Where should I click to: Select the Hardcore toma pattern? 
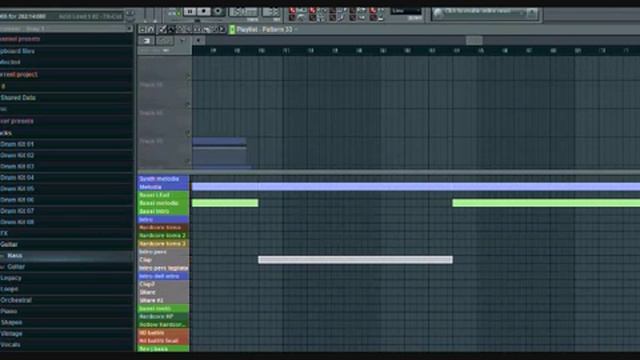[x=163, y=227]
